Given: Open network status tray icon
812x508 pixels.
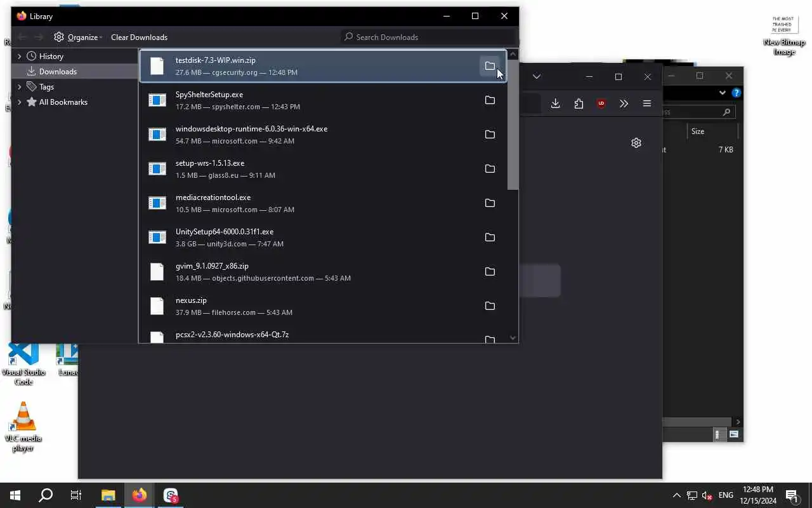Looking at the screenshot, I should click(x=692, y=495).
